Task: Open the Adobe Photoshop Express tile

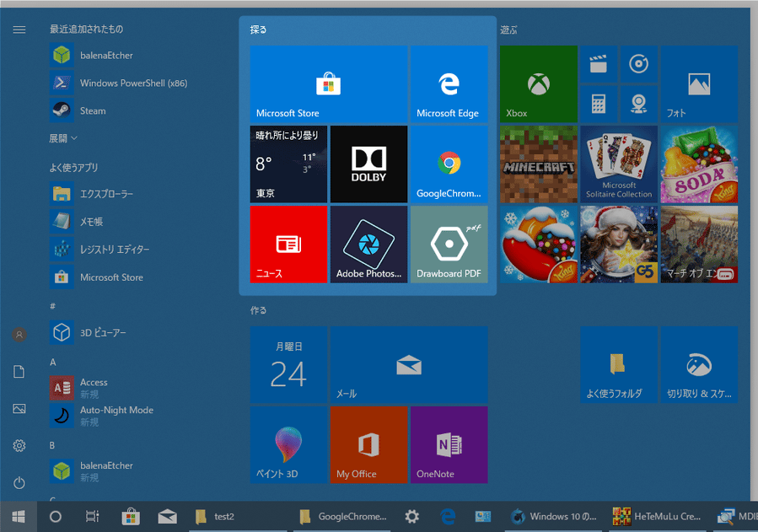Action: [368, 245]
